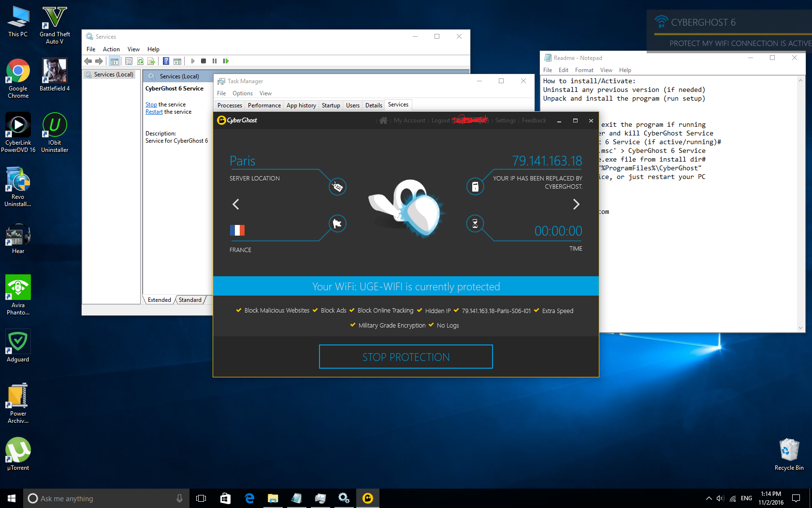Open the Format menu in Notepad
The image size is (812, 508).
[x=584, y=70]
